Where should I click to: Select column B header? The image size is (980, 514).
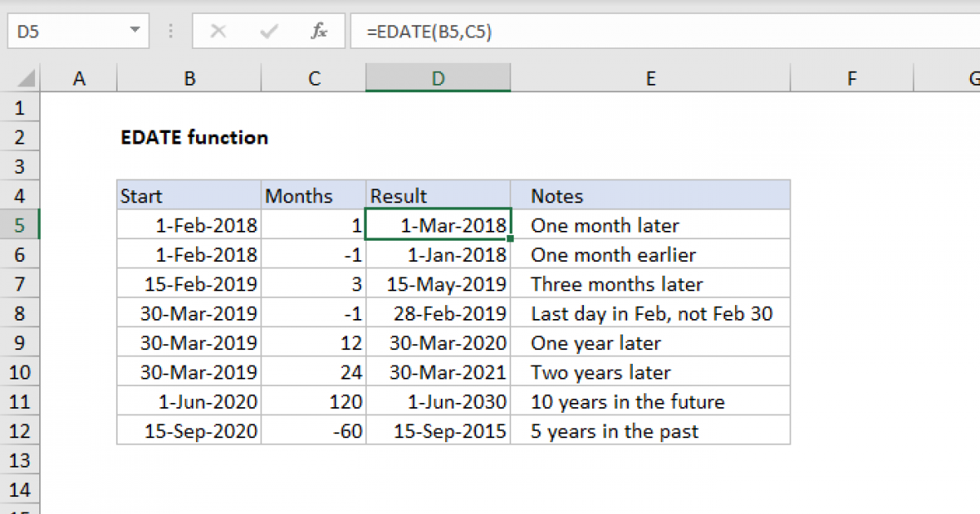point(189,78)
